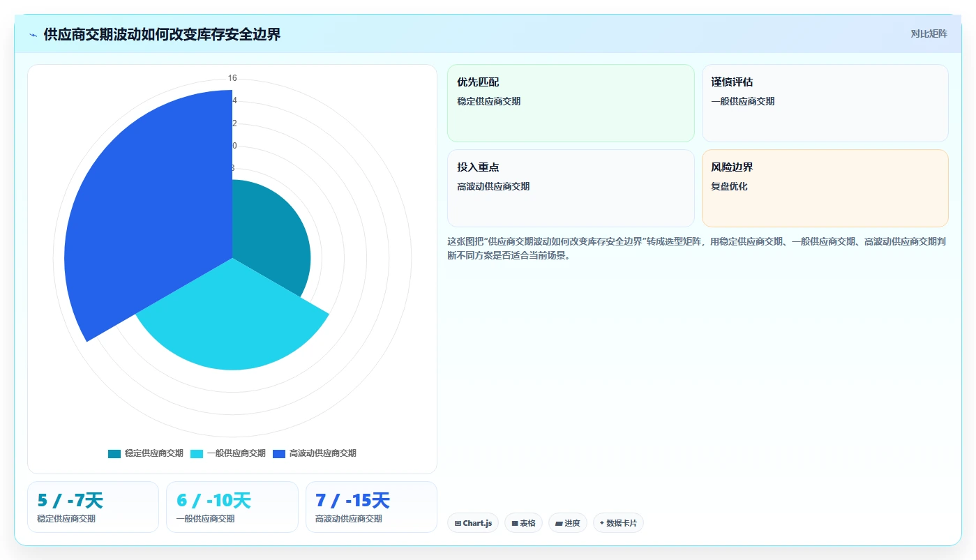Click 高波动供应商交期 text in the 投入重点 card
The width and height of the screenshot is (976, 560).
point(493,186)
